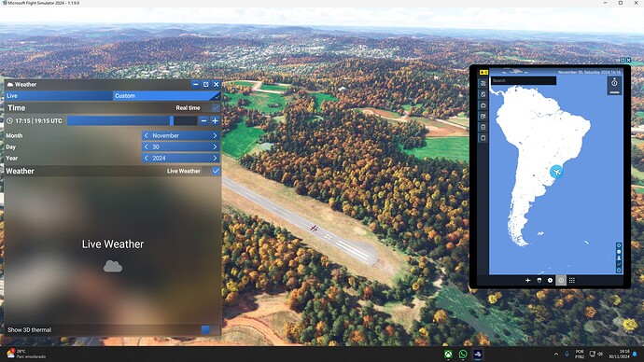Image resolution: width=644 pixels, height=362 pixels.
Task: Open the taskbar weather widget showing 26°C
Action: [x=27, y=354]
